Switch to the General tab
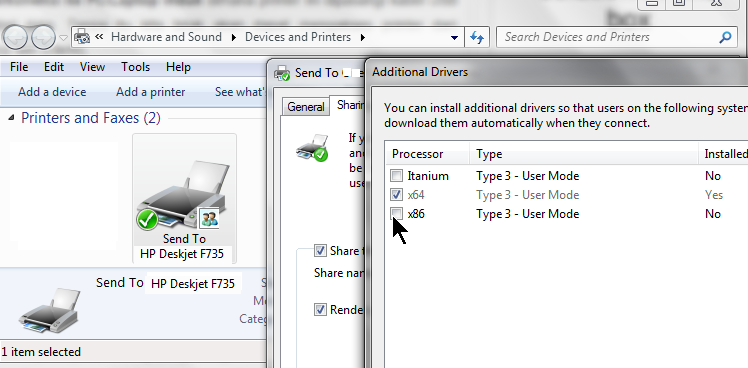The width and height of the screenshot is (748, 368). [x=306, y=107]
